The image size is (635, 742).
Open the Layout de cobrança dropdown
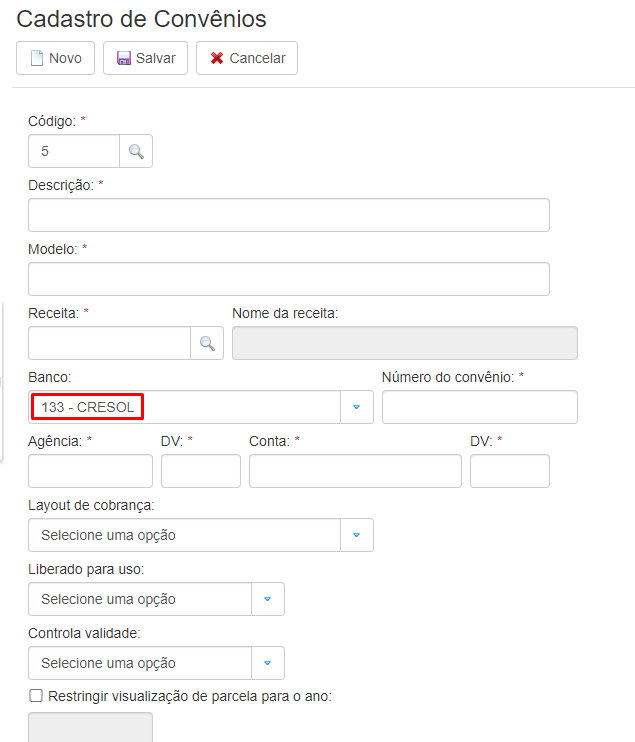tap(200, 535)
